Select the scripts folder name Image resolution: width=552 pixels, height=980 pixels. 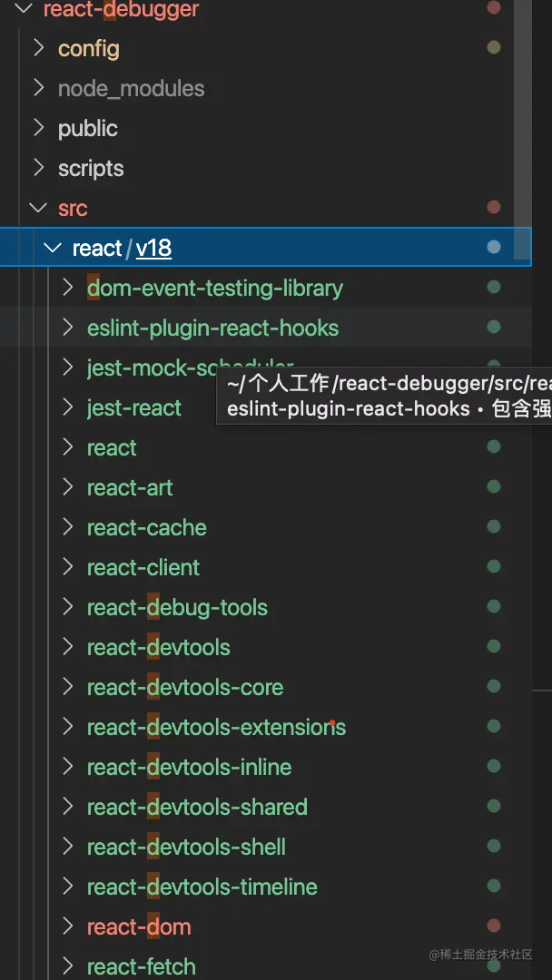pos(91,169)
